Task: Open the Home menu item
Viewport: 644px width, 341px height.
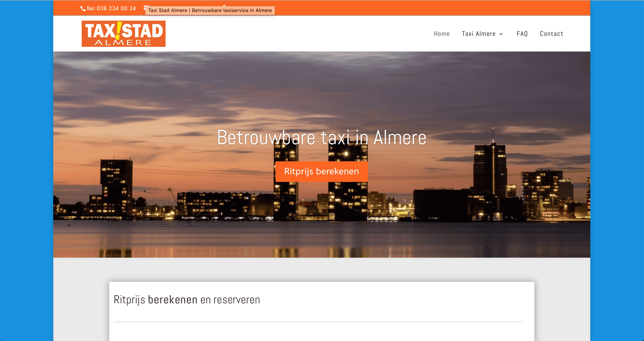Action: pos(441,34)
